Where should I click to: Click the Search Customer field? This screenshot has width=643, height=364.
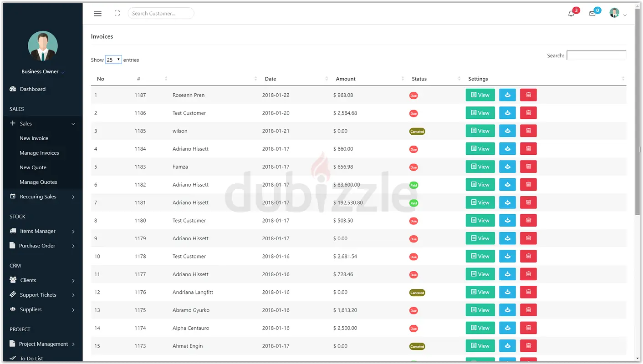point(161,14)
